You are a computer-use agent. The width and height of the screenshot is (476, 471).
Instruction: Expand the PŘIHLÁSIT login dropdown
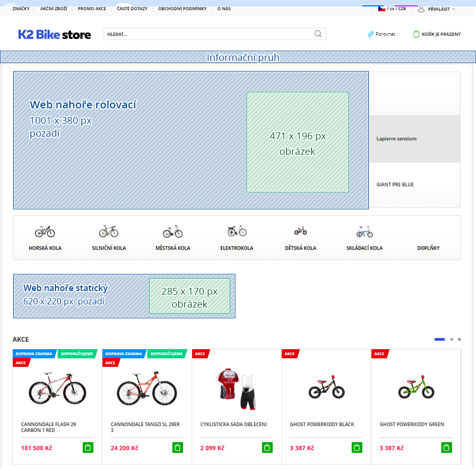click(x=439, y=8)
